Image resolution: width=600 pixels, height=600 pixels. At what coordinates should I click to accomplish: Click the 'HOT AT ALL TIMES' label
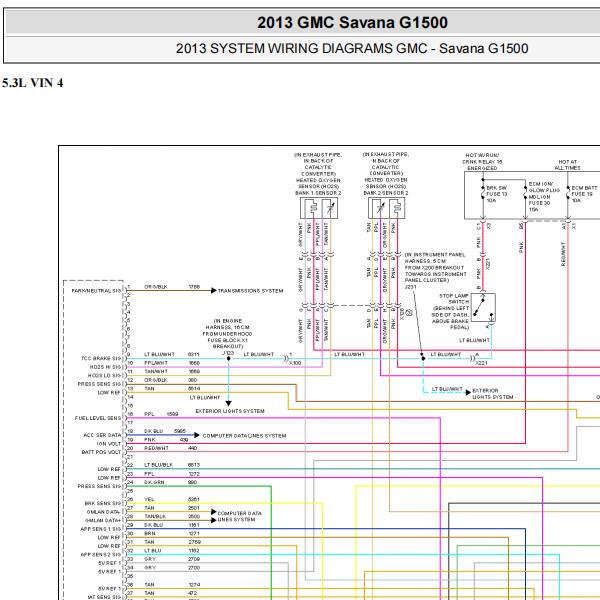[x=567, y=165]
